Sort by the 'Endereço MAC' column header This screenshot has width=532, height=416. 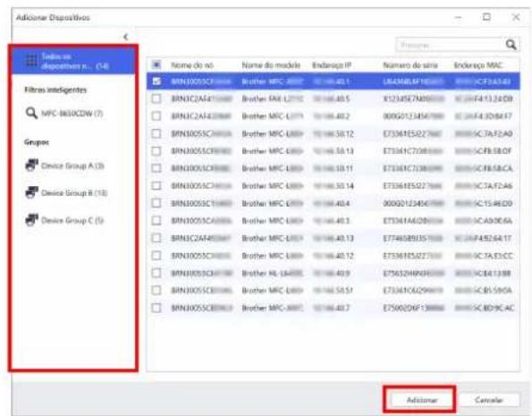[477, 65]
